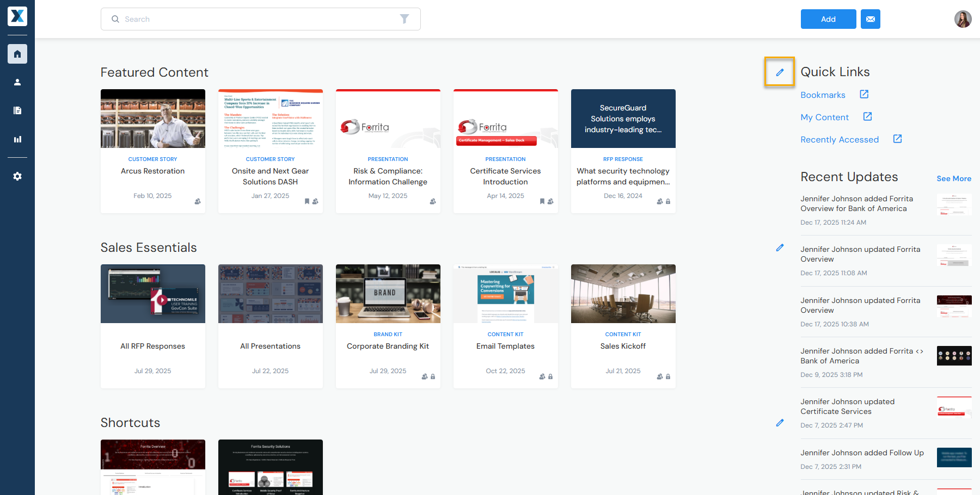The image size is (980, 495).
Task: Edit the Shortcuts section pencil
Action: 780,423
